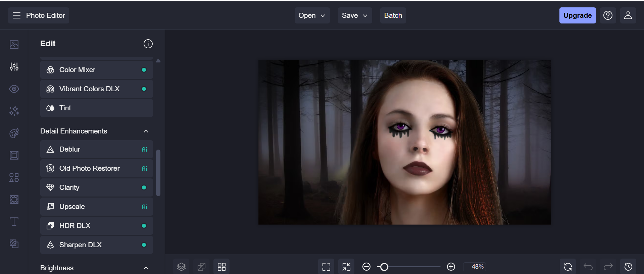Viewport: 644px width, 274px height.
Task: Select the Old Photo Restorer tool
Action: (x=97, y=168)
